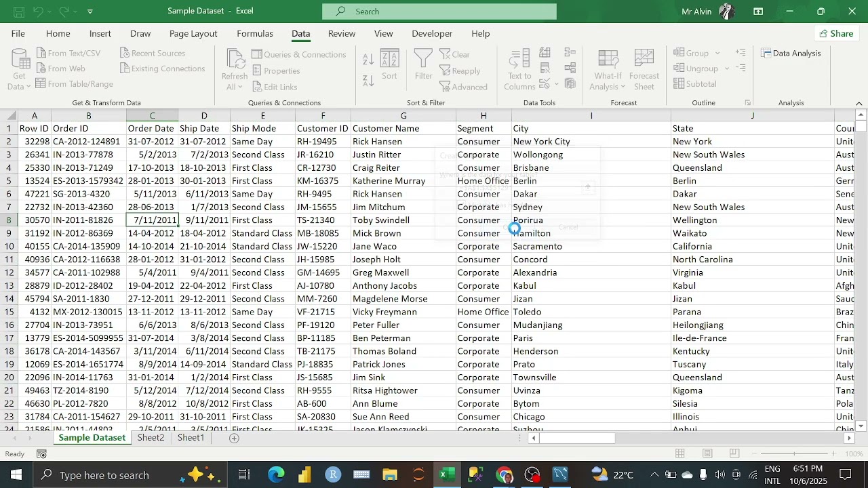The width and height of the screenshot is (868, 488).
Task: Switch to the Insert tab
Action: (x=100, y=33)
